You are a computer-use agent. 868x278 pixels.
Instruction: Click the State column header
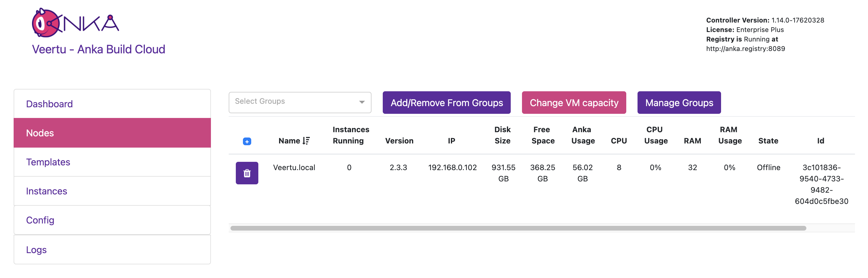(768, 141)
